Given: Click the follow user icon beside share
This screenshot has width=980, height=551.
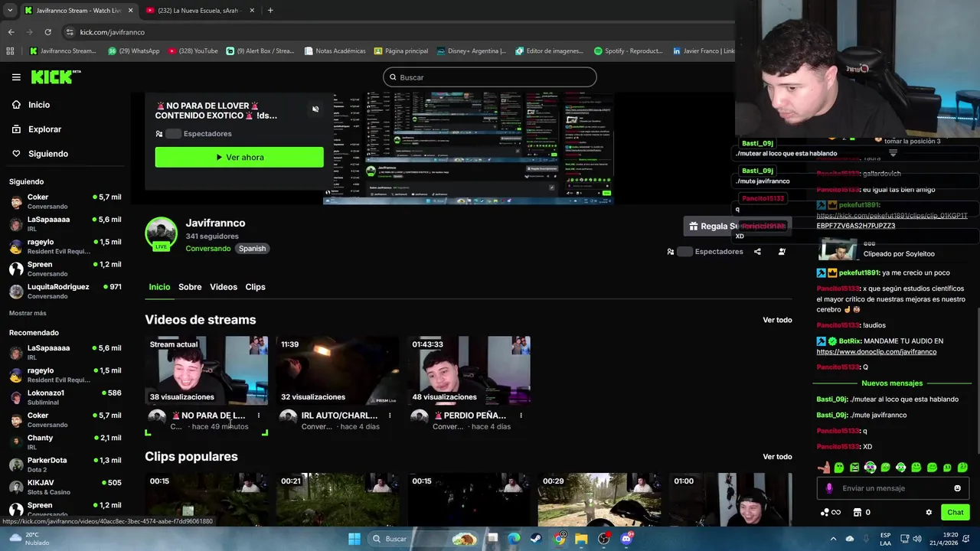Looking at the screenshot, I should click(782, 252).
